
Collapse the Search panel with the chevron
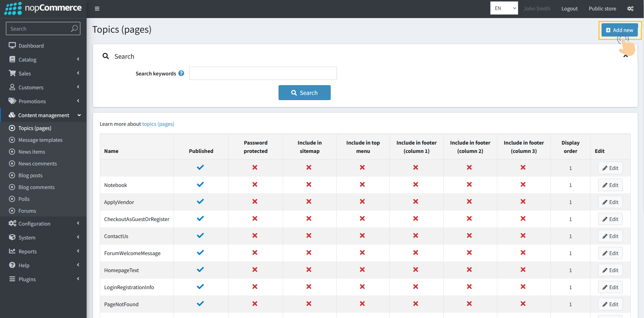(626, 56)
